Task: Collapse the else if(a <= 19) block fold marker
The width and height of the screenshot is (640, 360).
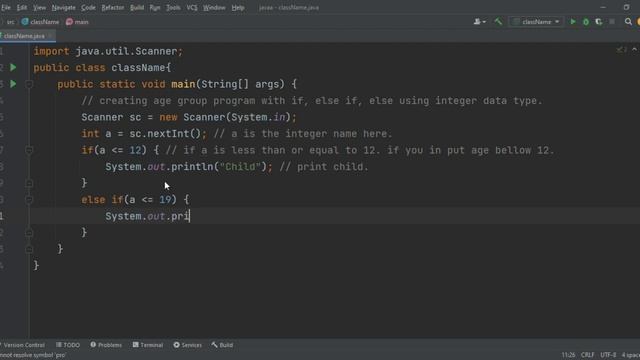Action: (x=29, y=200)
